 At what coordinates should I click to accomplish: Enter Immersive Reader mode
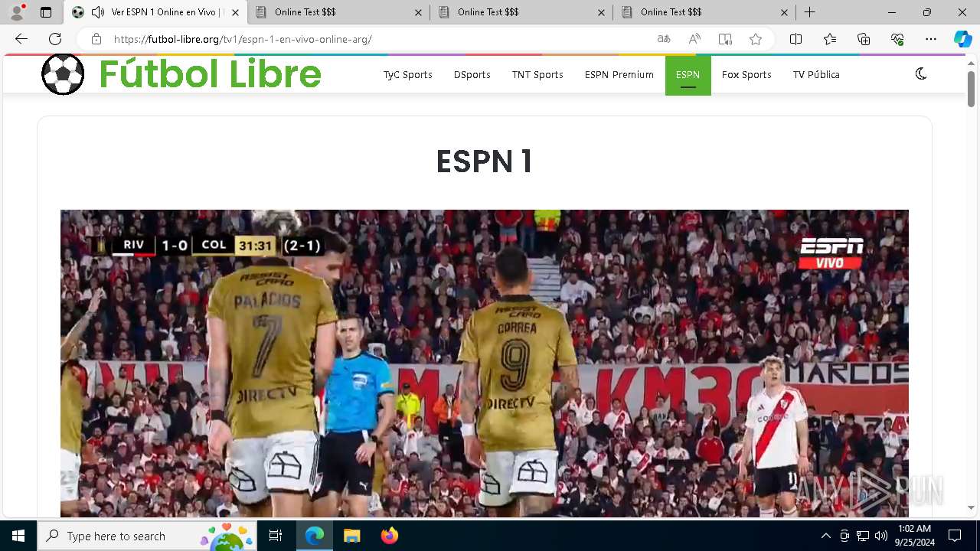click(x=725, y=39)
